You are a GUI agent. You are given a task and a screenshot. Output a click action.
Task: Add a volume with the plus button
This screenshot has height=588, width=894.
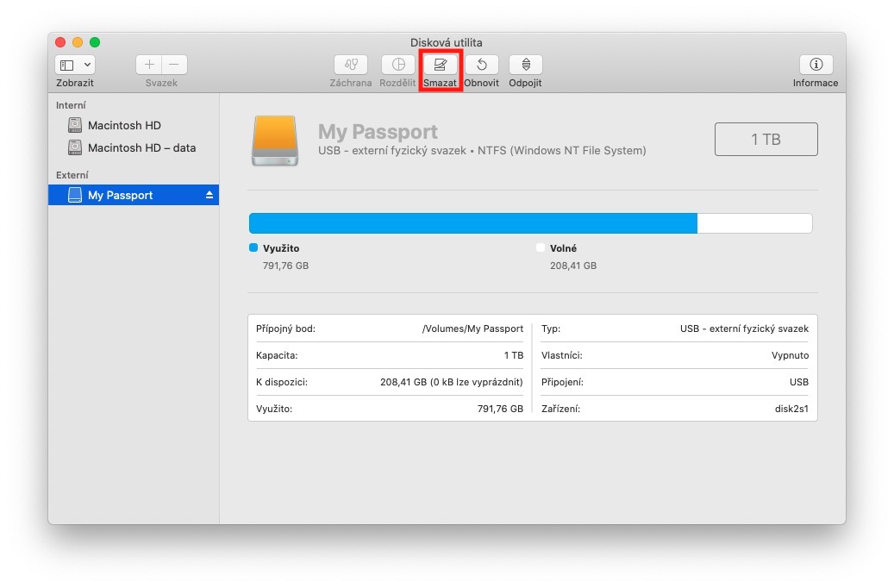[149, 65]
